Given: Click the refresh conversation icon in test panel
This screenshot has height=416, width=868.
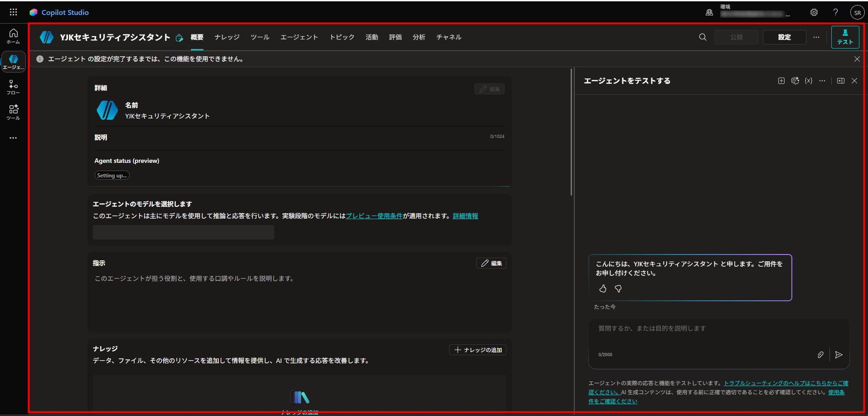Looking at the screenshot, I should tap(795, 81).
